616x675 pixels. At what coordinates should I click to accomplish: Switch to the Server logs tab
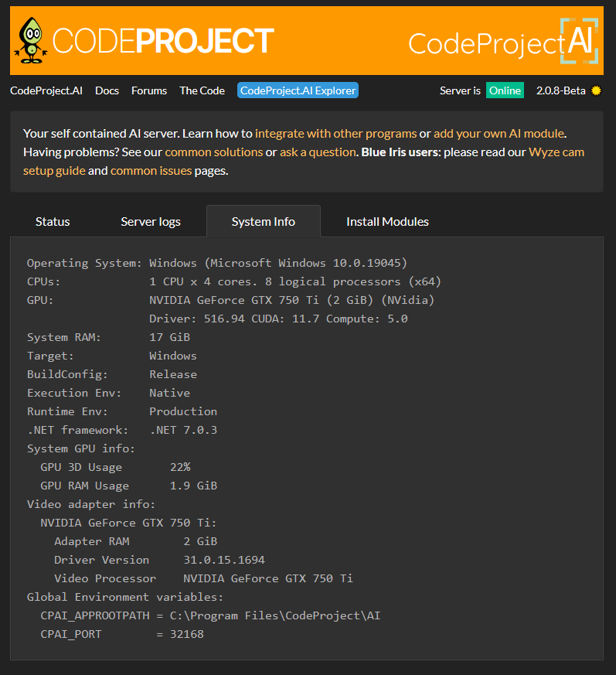click(151, 221)
